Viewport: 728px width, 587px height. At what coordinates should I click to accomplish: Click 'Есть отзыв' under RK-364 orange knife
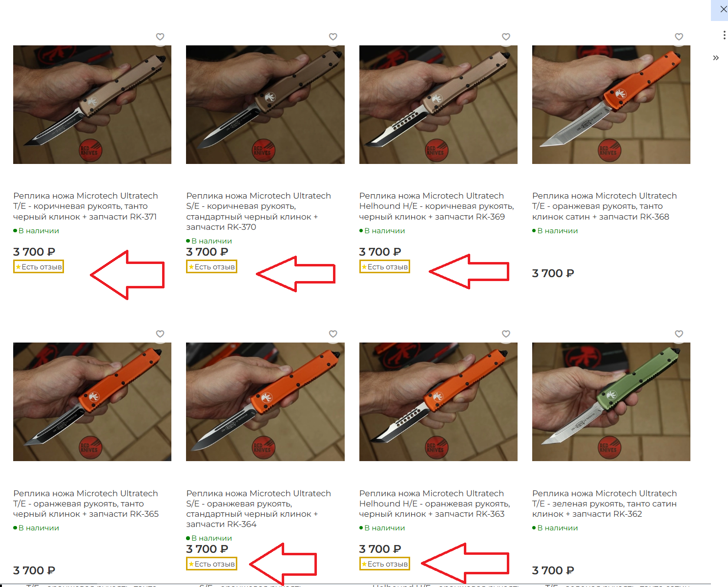pyautogui.click(x=211, y=564)
